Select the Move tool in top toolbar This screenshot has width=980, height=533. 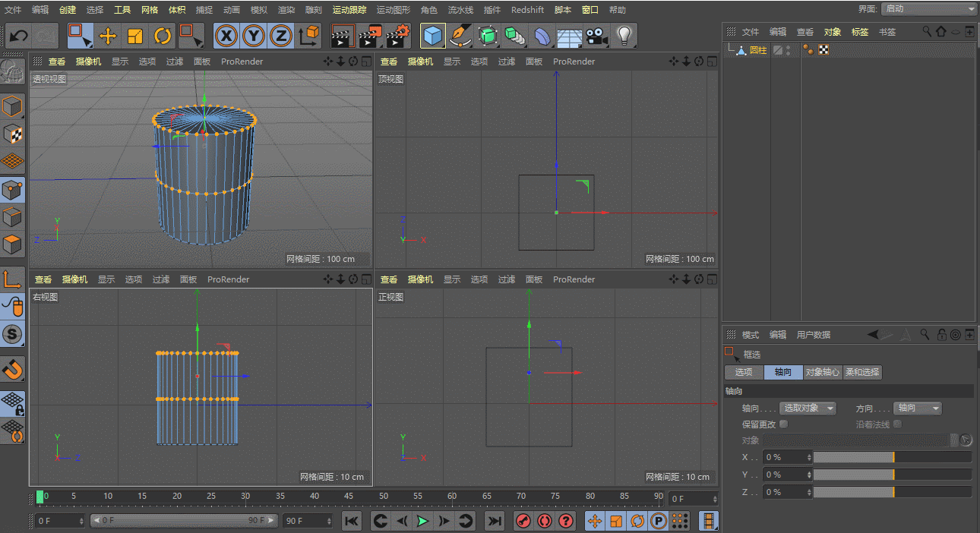point(108,36)
